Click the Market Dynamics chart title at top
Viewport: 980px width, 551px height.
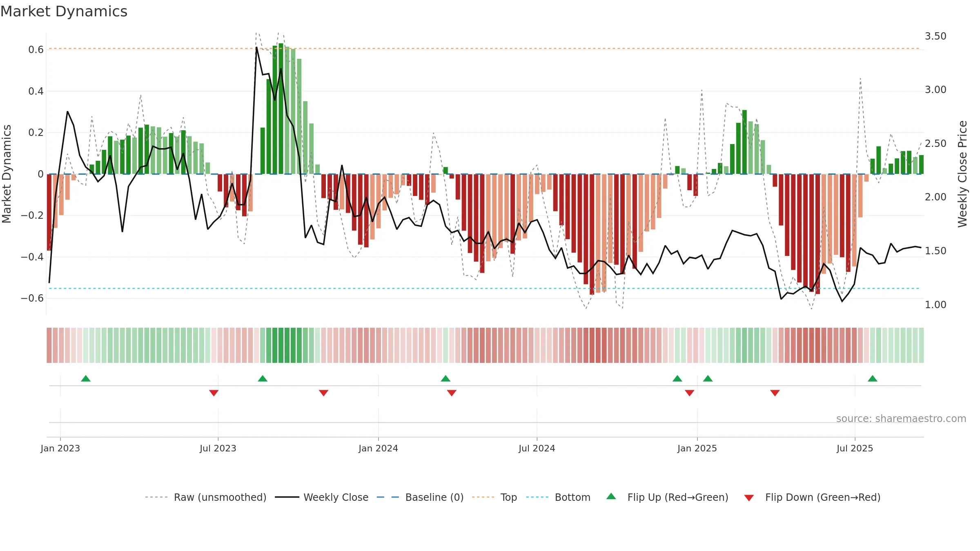click(x=64, y=11)
